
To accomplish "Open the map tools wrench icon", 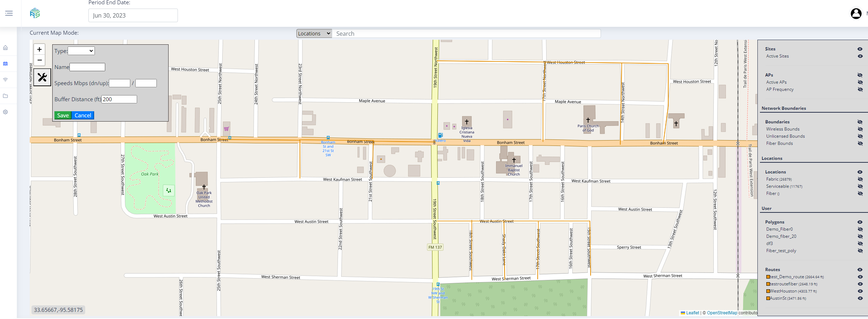I will (x=42, y=77).
